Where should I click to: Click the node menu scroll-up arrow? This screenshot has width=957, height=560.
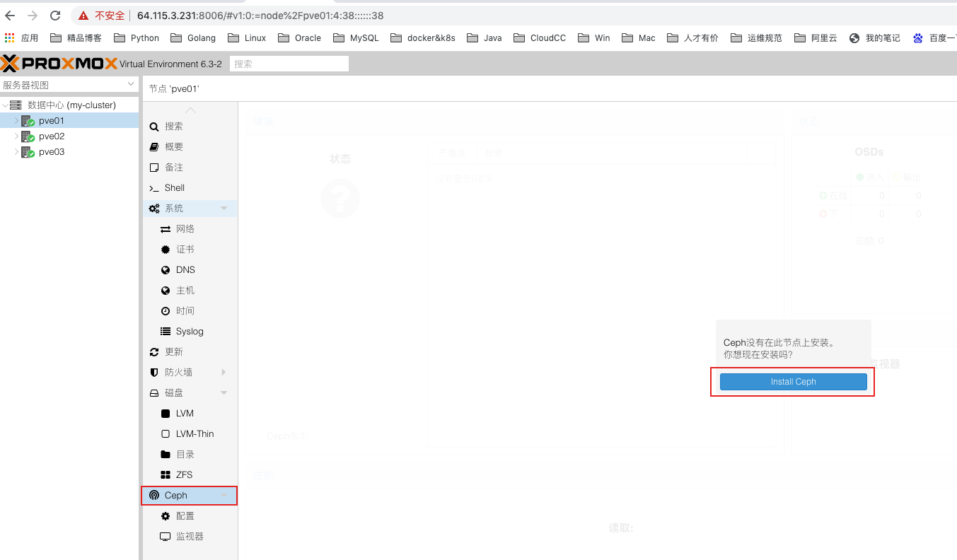pyautogui.click(x=190, y=110)
